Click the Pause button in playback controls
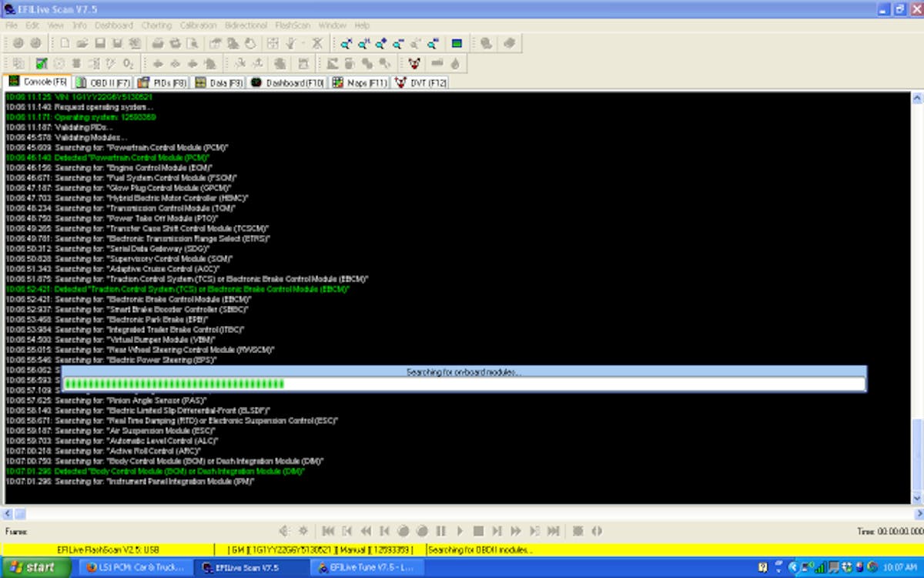Image resolution: width=924 pixels, height=578 pixels. (441, 530)
